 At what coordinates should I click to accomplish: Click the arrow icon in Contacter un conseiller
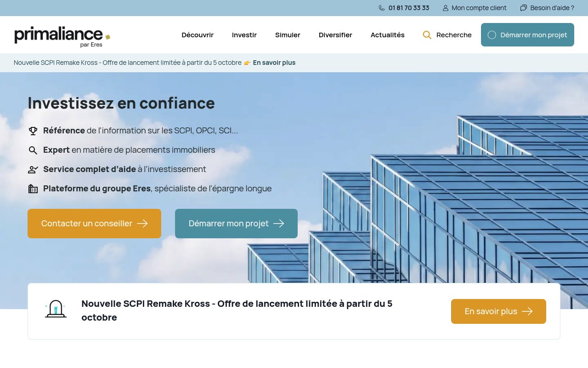[x=142, y=224]
